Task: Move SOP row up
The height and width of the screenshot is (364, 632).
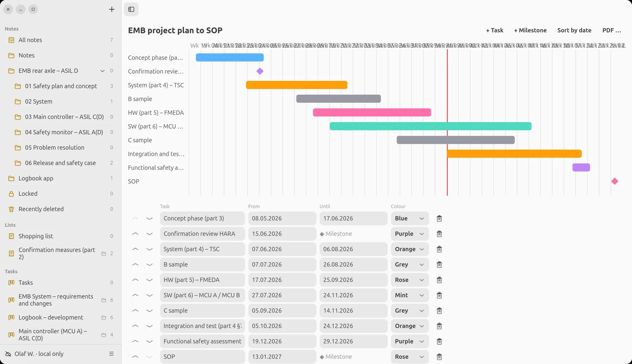Action: (x=135, y=357)
